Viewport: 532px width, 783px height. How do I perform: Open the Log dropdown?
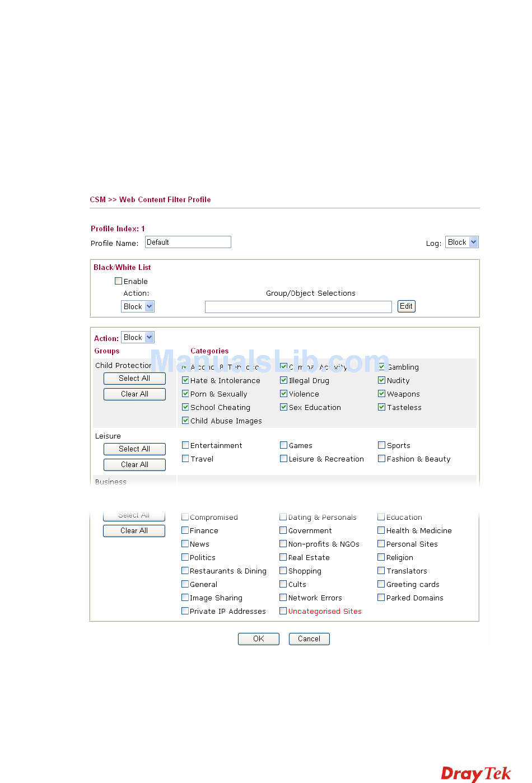(x=462, y=242)
